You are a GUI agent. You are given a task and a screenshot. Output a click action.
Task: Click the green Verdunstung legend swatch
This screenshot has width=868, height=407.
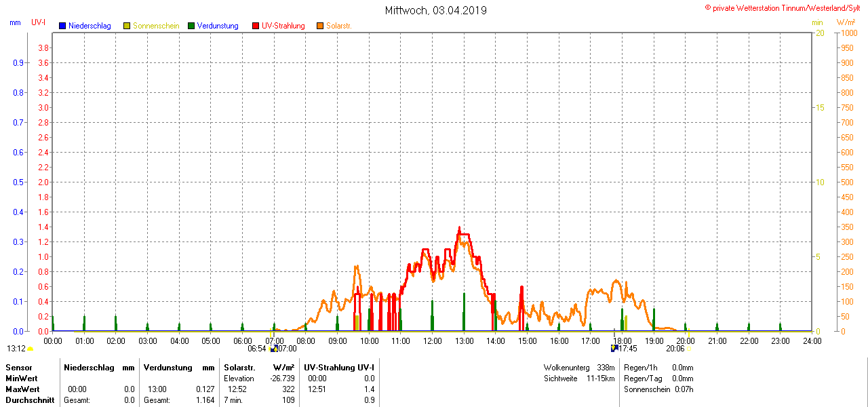[191, 26]
